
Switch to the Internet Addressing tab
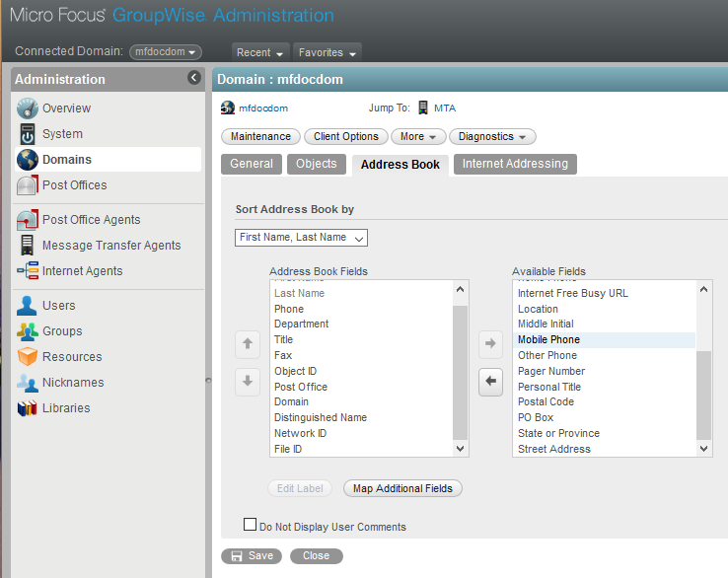pos(515,164)
